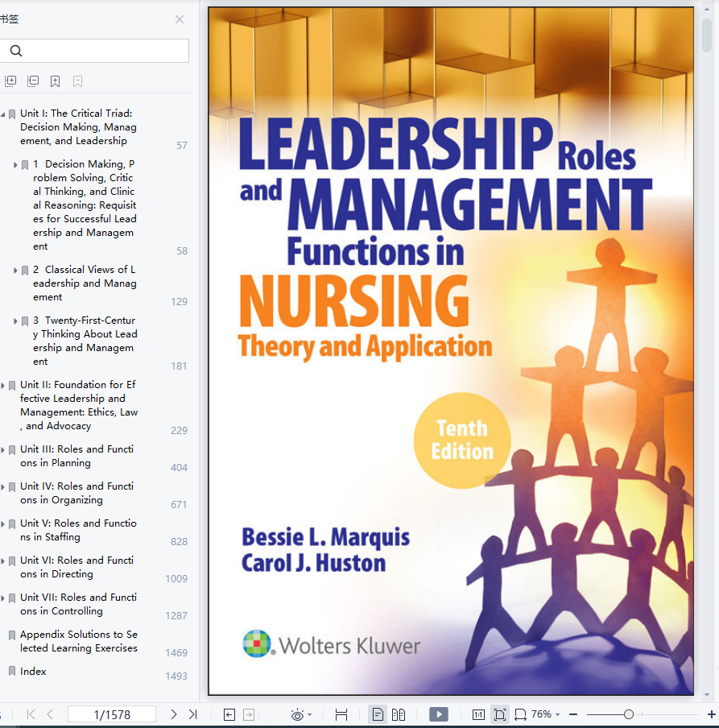Click the vertical scrollbar thumb of document
Screen dimensions: 719x728
707,35
